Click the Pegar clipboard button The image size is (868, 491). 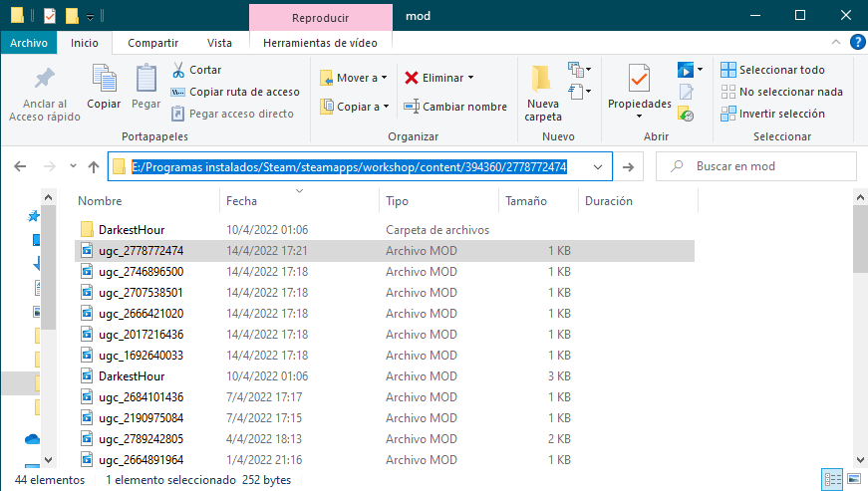146,87
